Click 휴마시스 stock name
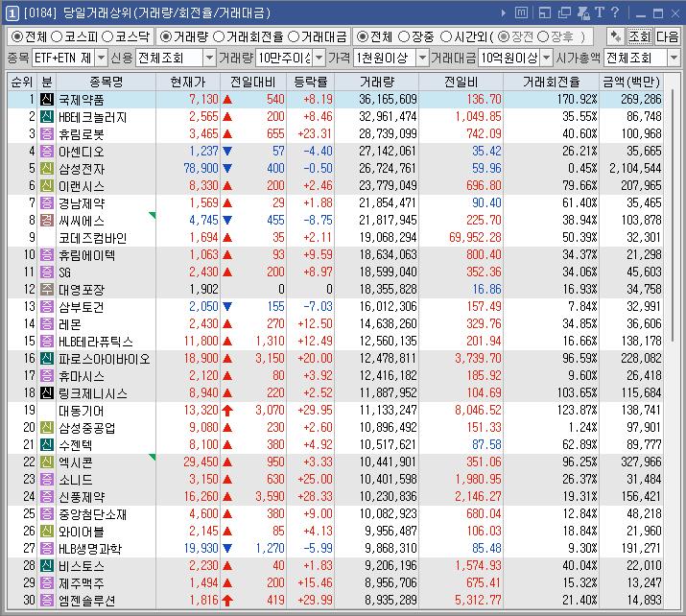Screen dimensions: 686x616 (82, 376)
